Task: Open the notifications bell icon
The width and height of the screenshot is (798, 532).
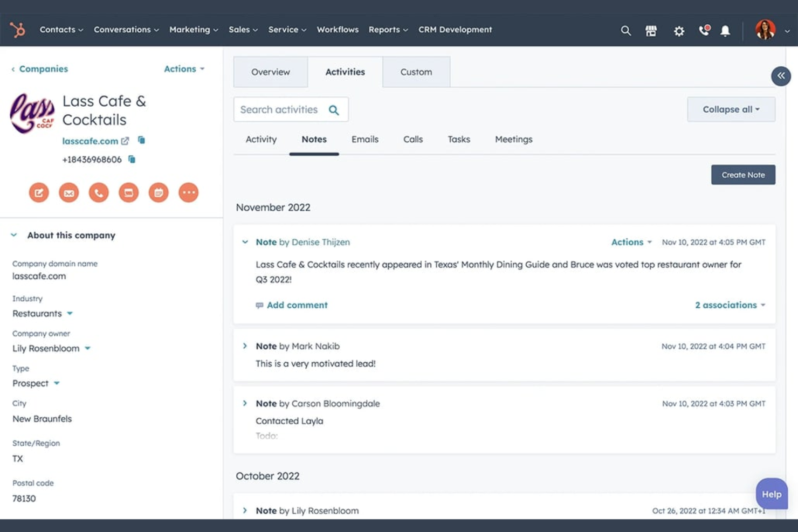Action: click(x=725, y=31)
